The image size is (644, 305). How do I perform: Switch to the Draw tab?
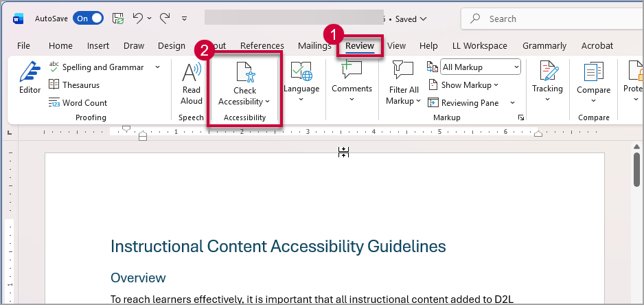click(134, 45)
